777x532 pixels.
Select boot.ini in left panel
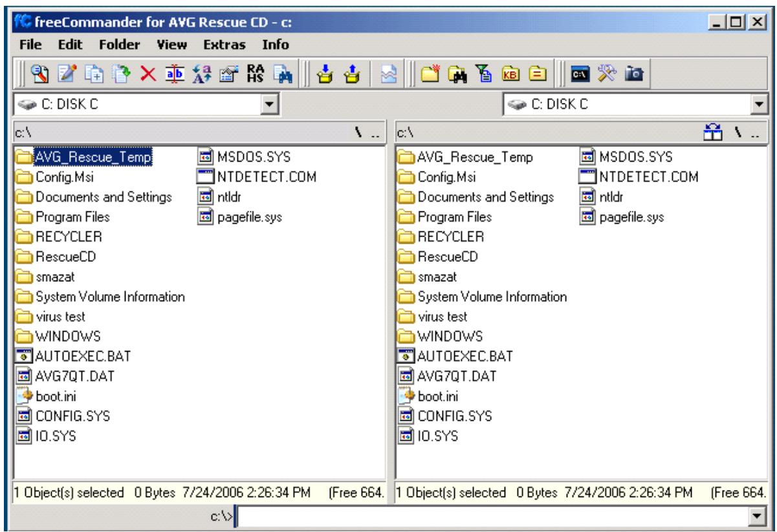point(47,398)
